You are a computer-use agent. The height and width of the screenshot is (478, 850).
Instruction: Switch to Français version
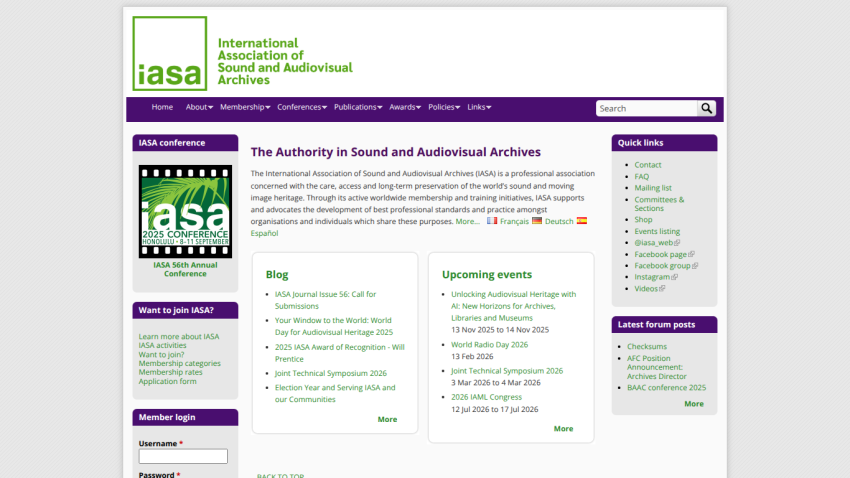(x=514, y=221)
